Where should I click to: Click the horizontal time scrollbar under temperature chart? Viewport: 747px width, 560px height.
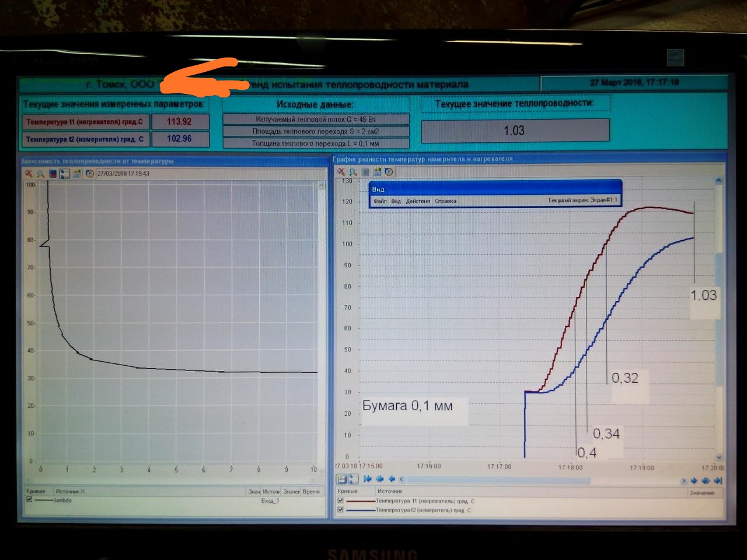[x=496, y=480]
